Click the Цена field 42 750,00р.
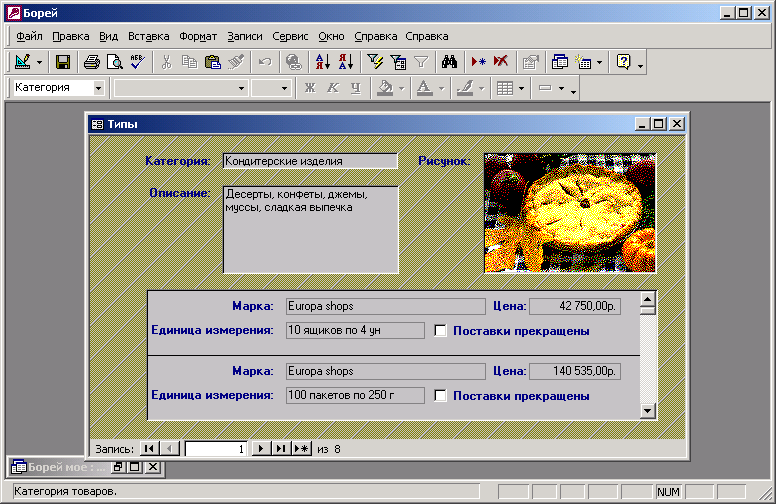The image size is (776, 504). click(x=575, y=306)
